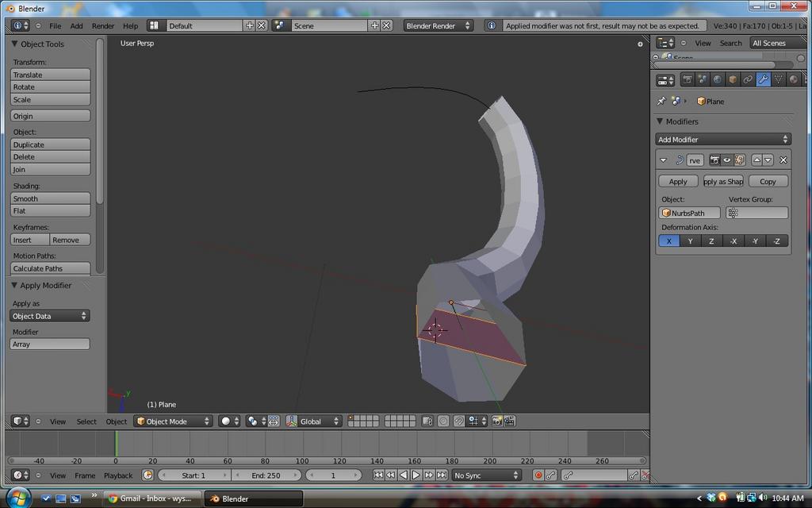Open the Add menu in top bar
This screenshot has width=812, height=508.
click(x=77, y=26)
